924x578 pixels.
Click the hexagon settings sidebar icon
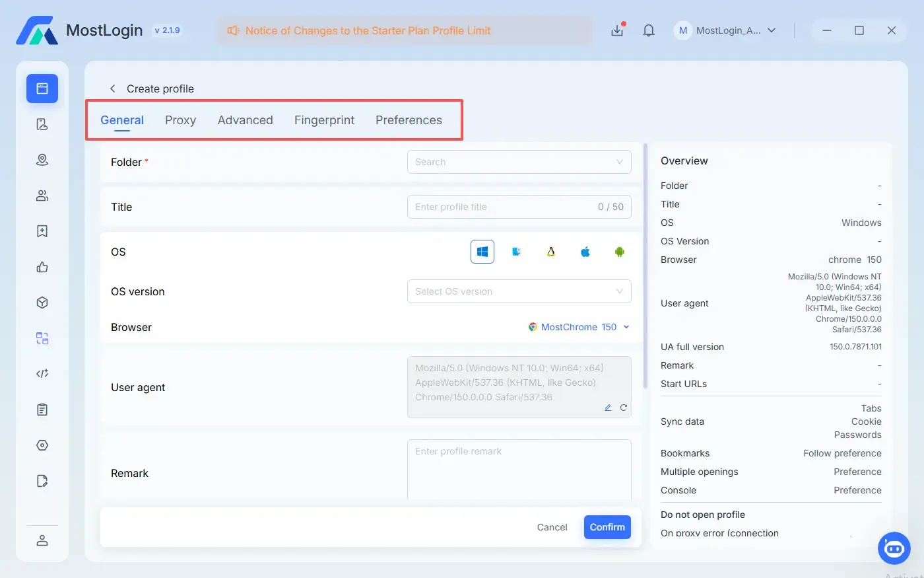point(42,445)
